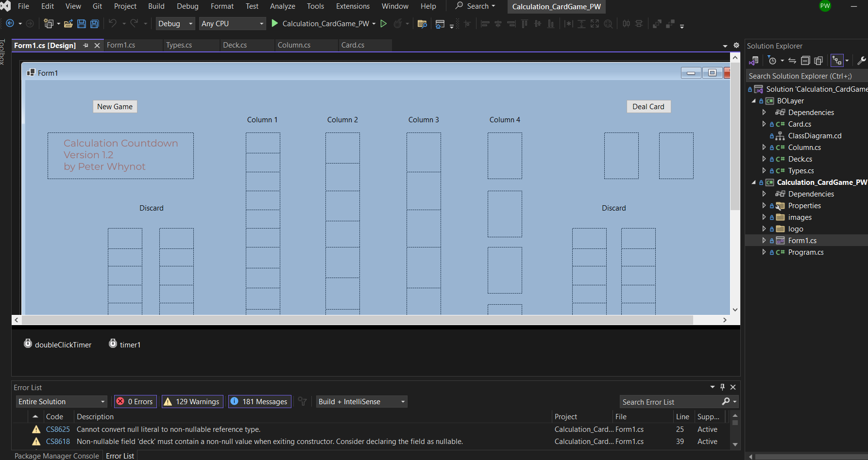This screenshot has height=460, width=868.
Task: Expand the Form1.cs tree node
Action: (764, 241)
